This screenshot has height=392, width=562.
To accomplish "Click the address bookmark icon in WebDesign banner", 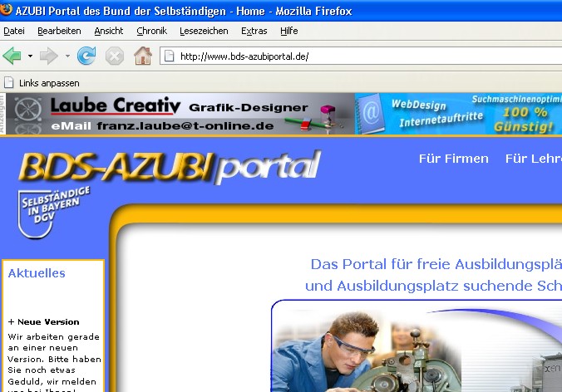I will pos(371,114).
